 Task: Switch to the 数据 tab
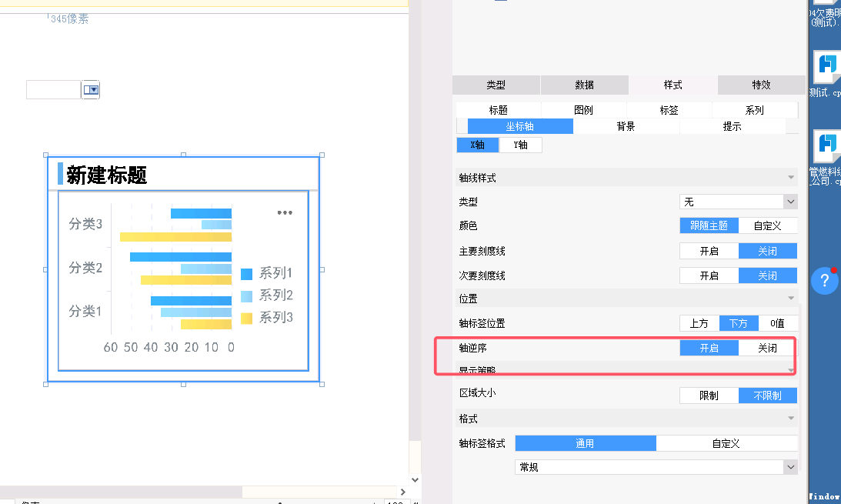click(585, 85)
